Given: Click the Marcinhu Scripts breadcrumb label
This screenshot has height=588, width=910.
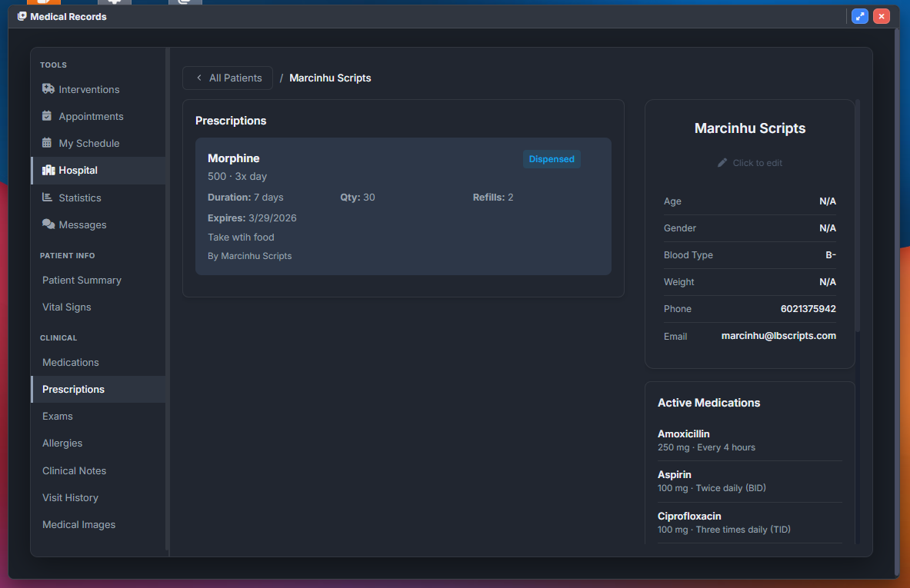Looking at the screenshot, I should [x=330, y=78].
